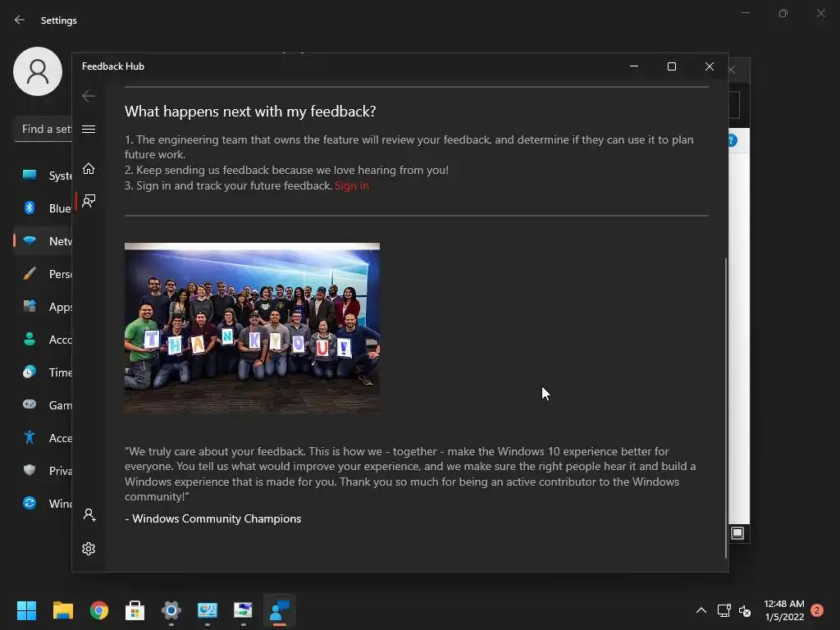The height and width of the screenshot is (630, 840).
Task: Click the snip icon in background window corner
Action: click(737, 533)
